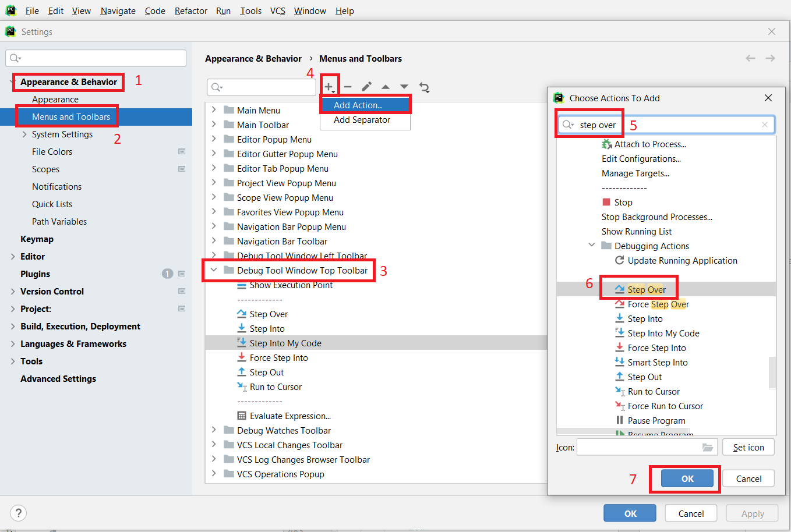Select Force Step Over in actions dialog
The height and width of the screenshot is (532, 791).
pos(658,304)
